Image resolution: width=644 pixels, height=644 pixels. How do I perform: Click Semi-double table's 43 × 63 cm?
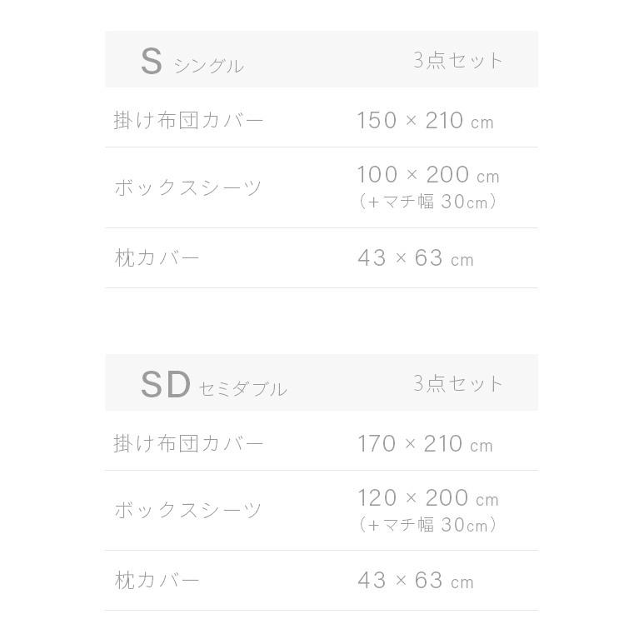415,581
